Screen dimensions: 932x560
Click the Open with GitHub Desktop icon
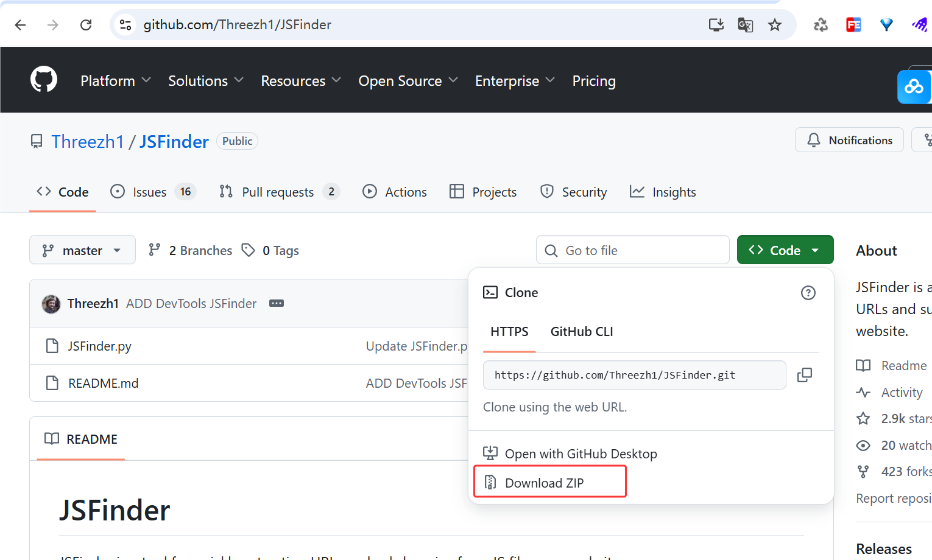pyautogui.click(x=490, y=453)
